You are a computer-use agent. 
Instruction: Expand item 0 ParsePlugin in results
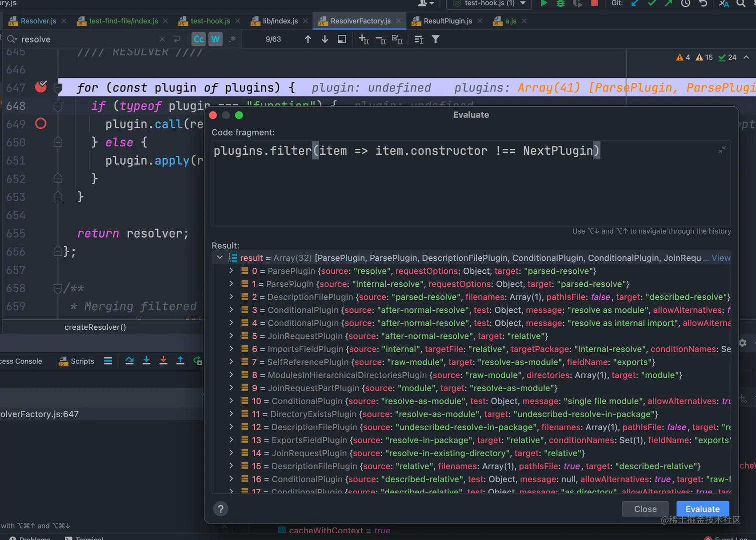(x=231, y=271)
